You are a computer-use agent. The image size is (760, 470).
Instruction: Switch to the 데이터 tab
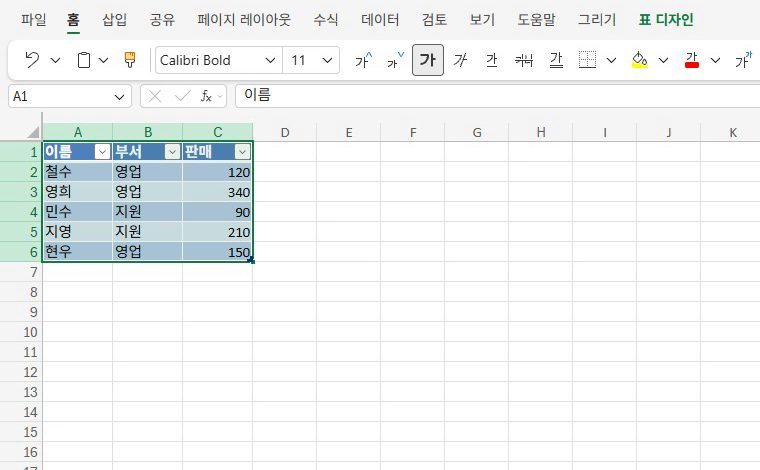380,20
